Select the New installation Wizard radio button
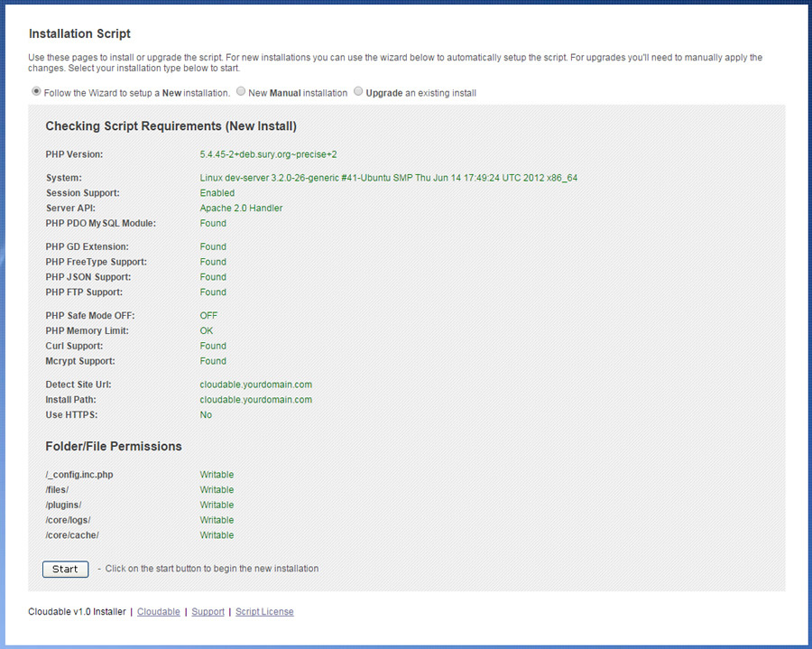The width and height of the screenshot is (812, 649). point(36,92)
